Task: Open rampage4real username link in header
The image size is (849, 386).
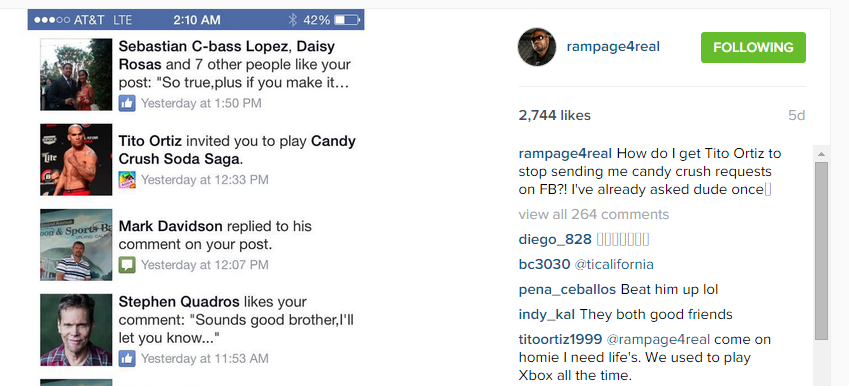Action: [x=613, y=47]
